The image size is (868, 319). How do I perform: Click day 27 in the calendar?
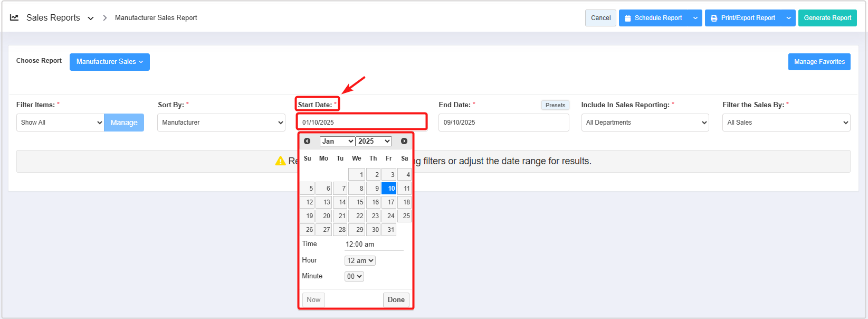(x=323, y=229)
